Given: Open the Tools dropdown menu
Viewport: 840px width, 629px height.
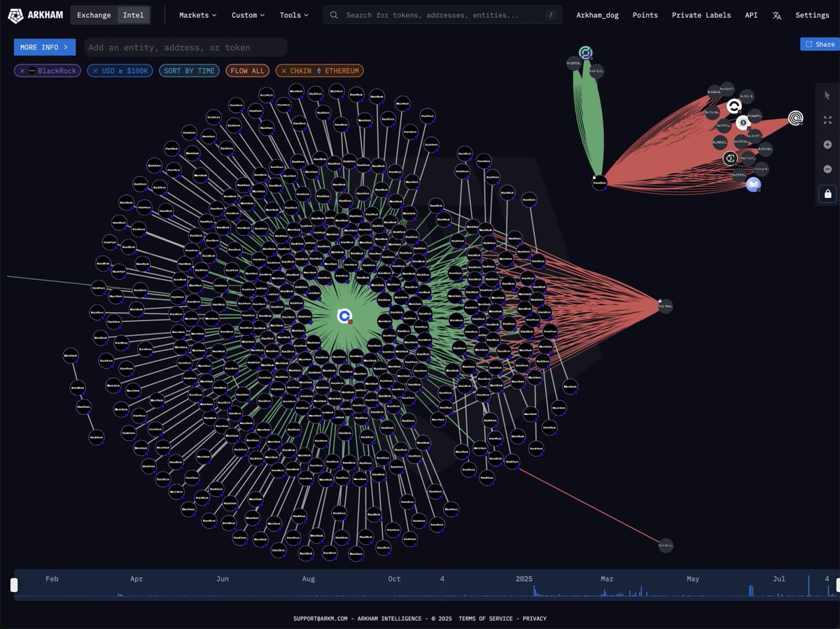Looking at the screenshot, I should (294, 15).
